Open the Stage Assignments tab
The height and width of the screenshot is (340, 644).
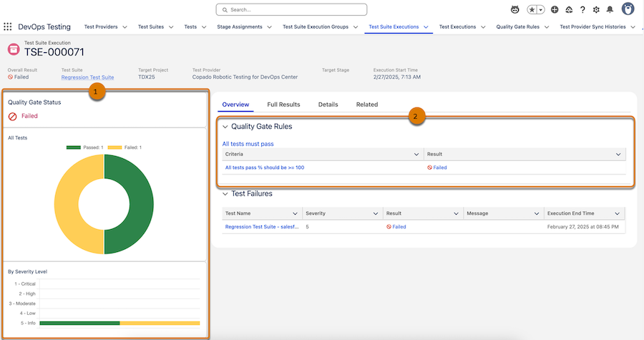pyautogui.click(x=240, y=26)
